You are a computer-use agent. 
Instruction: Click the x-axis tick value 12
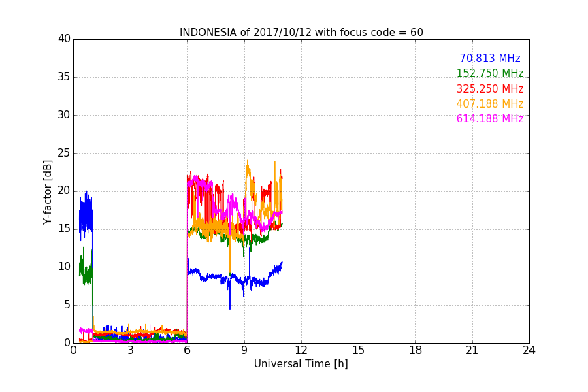(301, 350)
